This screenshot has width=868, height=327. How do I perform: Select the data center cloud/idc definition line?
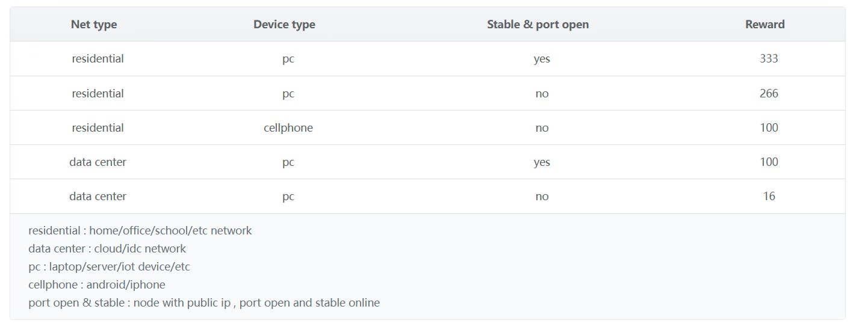[107, 249]
